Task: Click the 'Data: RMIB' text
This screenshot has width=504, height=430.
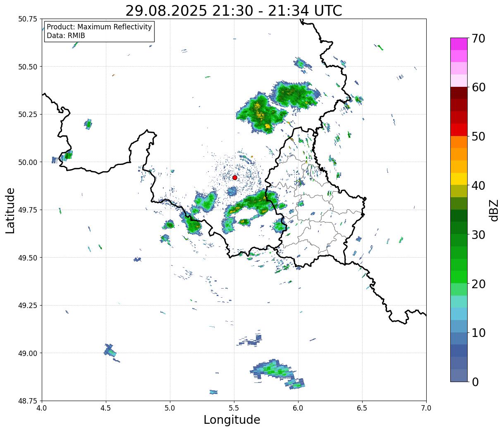Action: click(x=66, y=36)
